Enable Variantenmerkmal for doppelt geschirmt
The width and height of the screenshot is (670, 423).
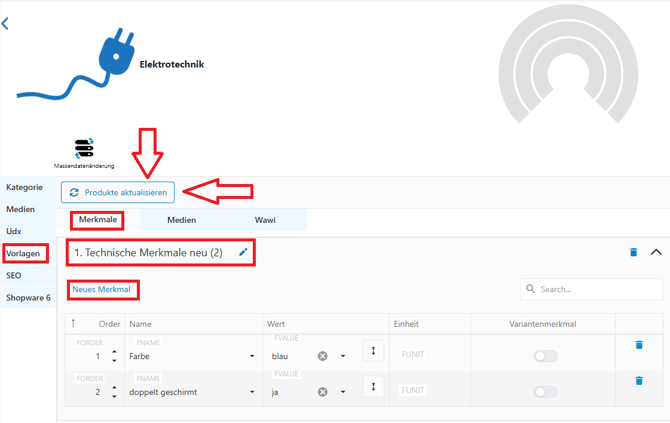click(545, 392)
